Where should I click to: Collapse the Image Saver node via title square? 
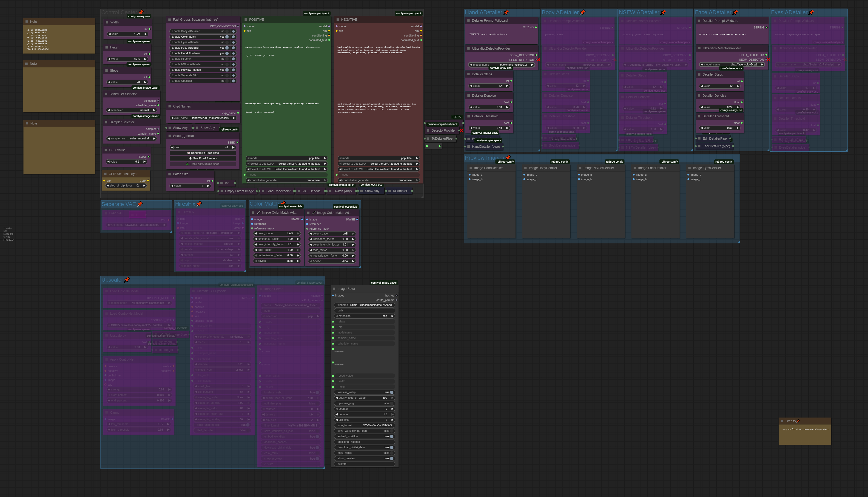(x=334, y=289)
